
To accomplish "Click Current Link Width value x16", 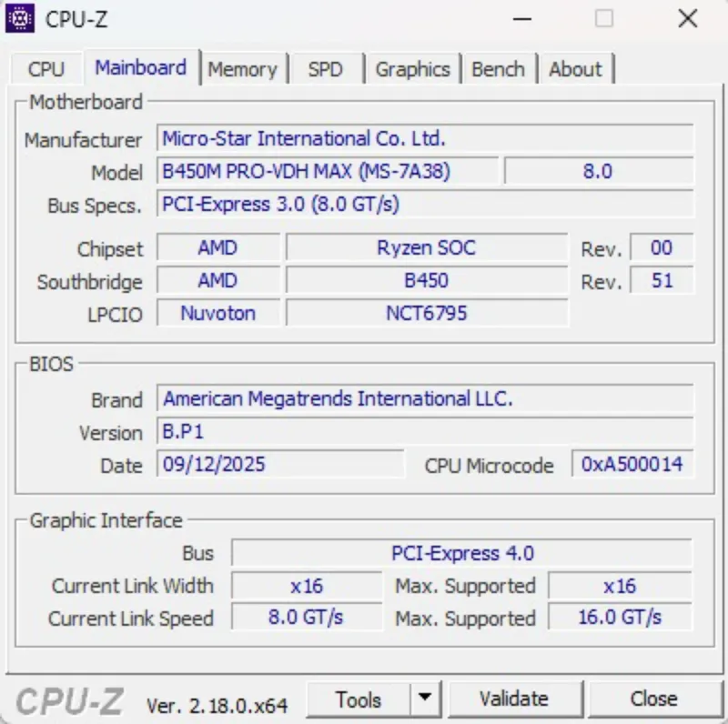I will pyautogui.click(x=307, y=586).
